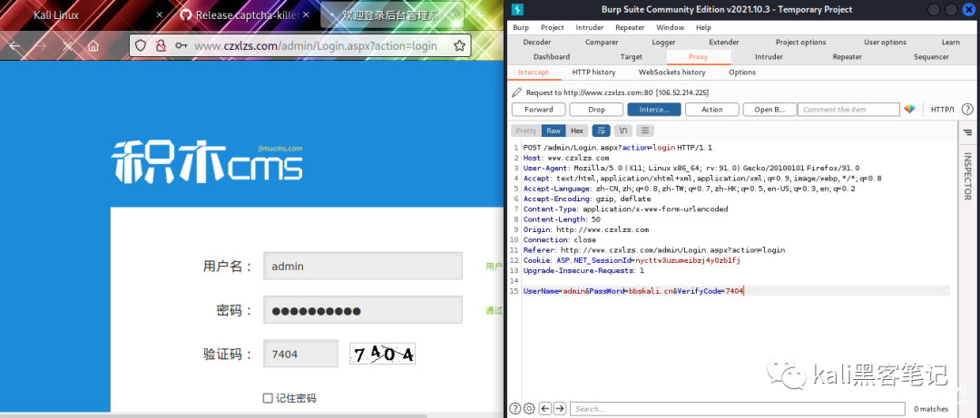Click the shield tracking protection icon

[141, 45]
